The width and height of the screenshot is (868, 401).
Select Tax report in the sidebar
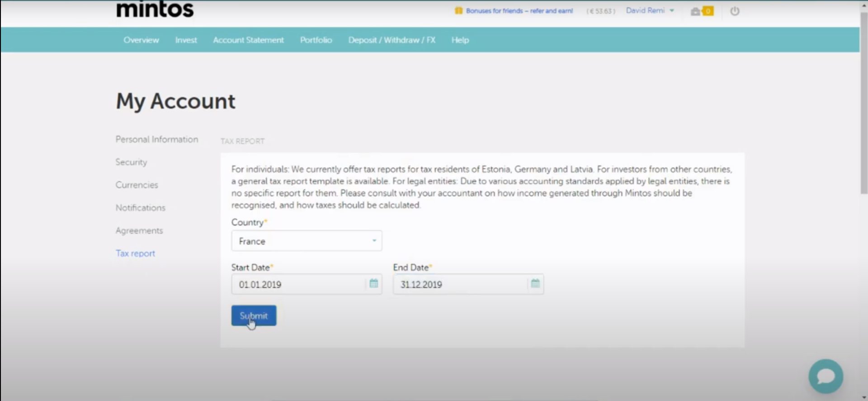(135, 253)
